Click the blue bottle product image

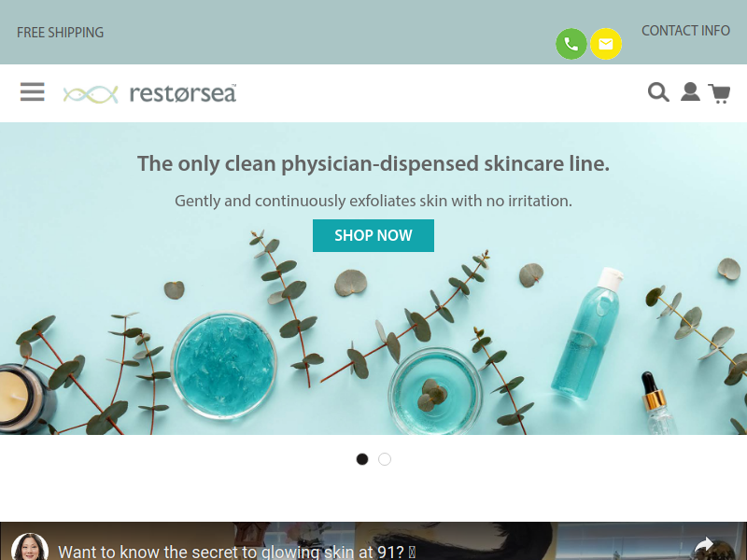click(x=587, y=333)
